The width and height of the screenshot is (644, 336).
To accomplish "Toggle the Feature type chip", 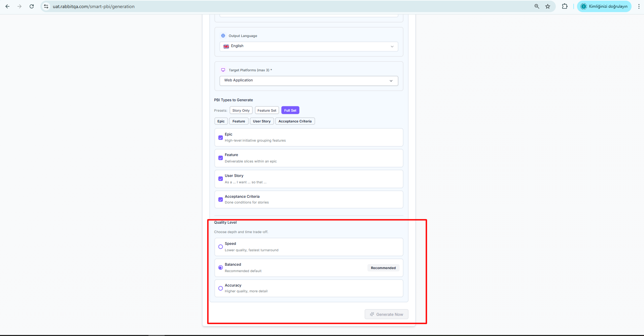I will pos(239,121).
